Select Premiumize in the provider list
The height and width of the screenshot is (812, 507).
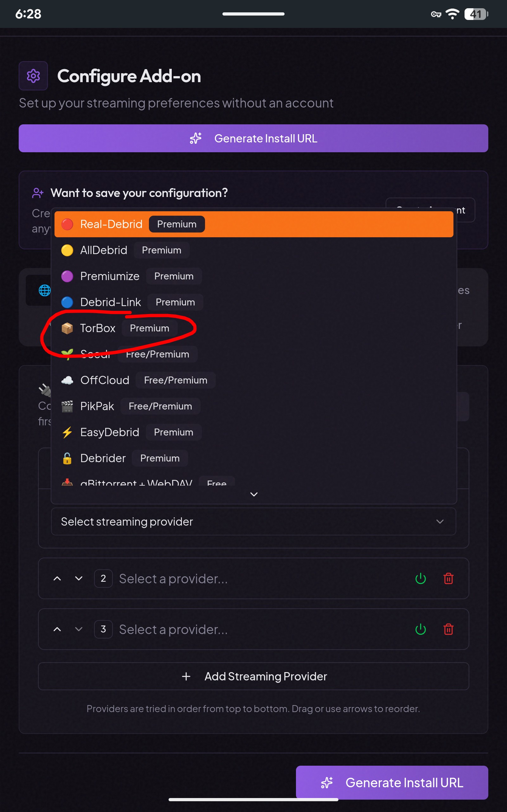click(110, 276)
